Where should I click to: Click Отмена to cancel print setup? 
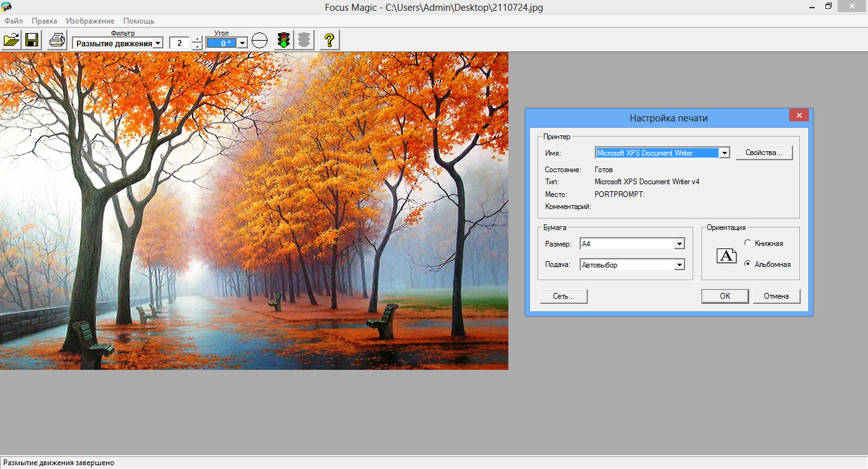click(776, 296)
